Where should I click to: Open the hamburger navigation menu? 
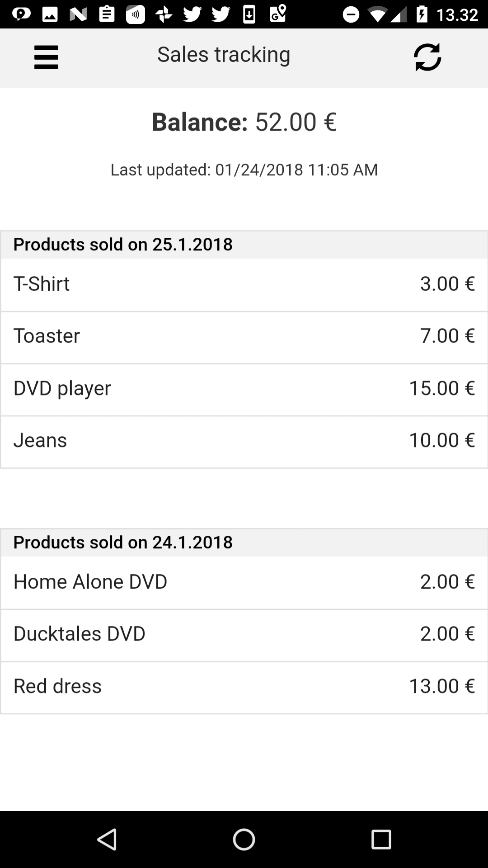click(46, 57)
